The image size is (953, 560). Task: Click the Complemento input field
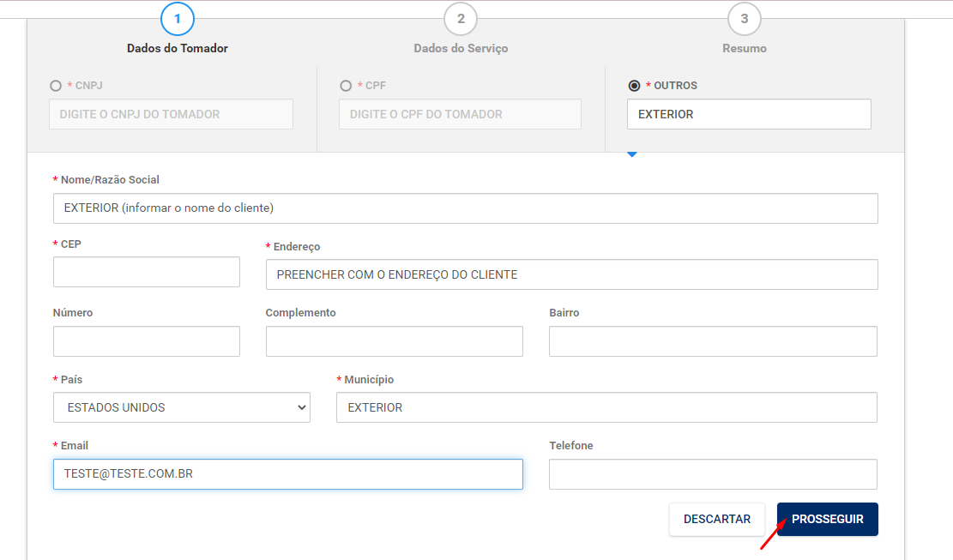tap(395, 341)
